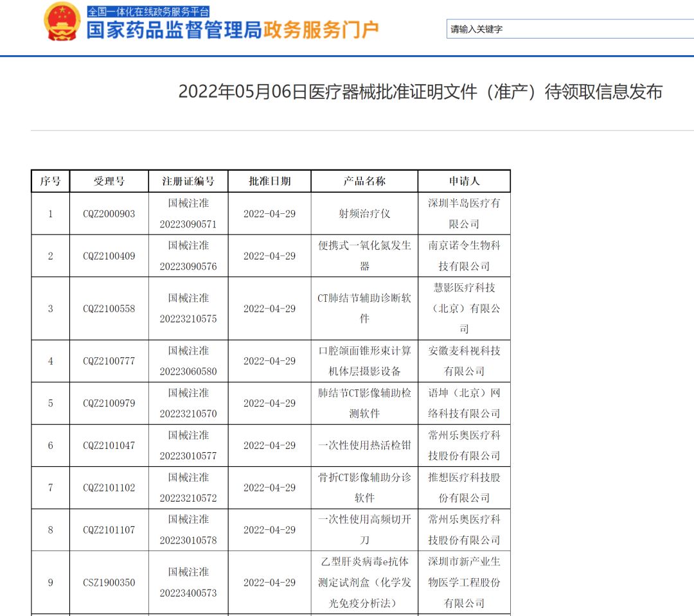
Task: Click the 批准日期 column header
Action: click(x=269, y=181)
